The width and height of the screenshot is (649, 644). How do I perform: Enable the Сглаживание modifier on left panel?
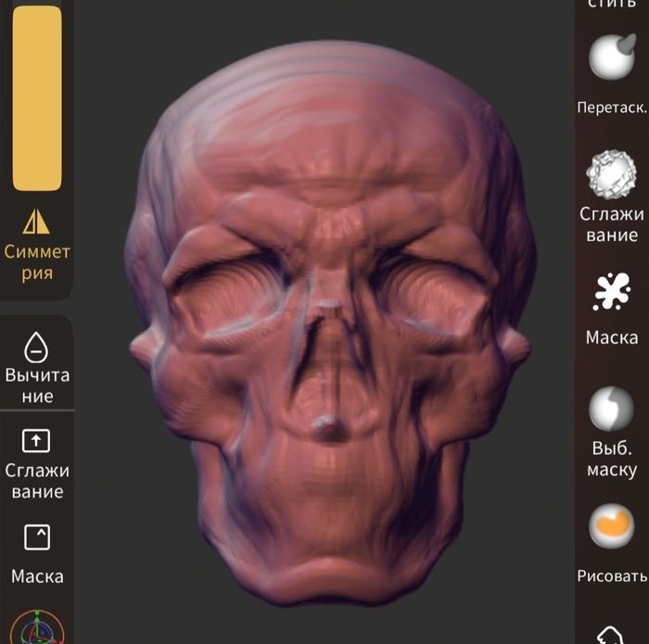point(37,463)
